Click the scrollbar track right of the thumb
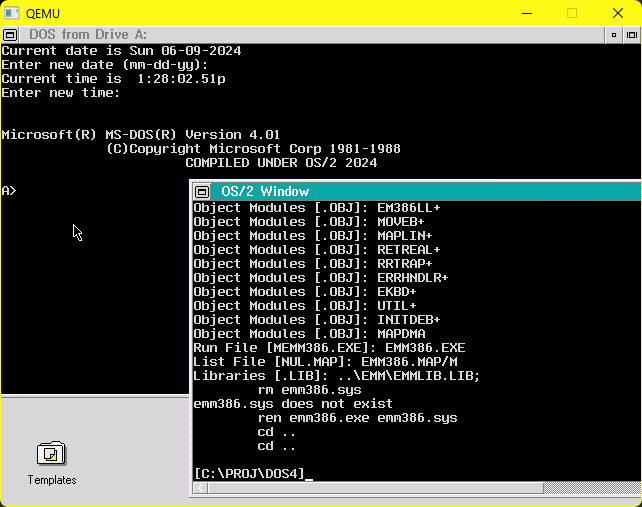 [x=592, y=488]
